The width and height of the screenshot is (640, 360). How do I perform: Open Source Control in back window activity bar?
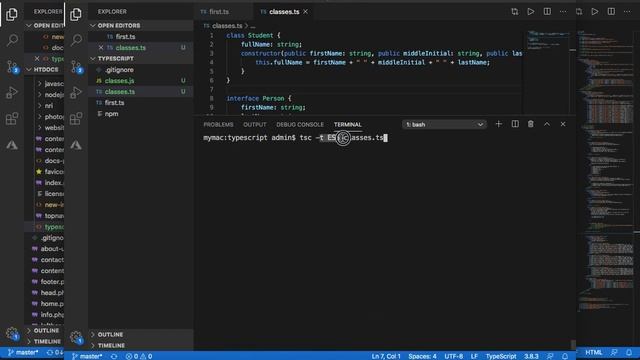pos(12,67)
